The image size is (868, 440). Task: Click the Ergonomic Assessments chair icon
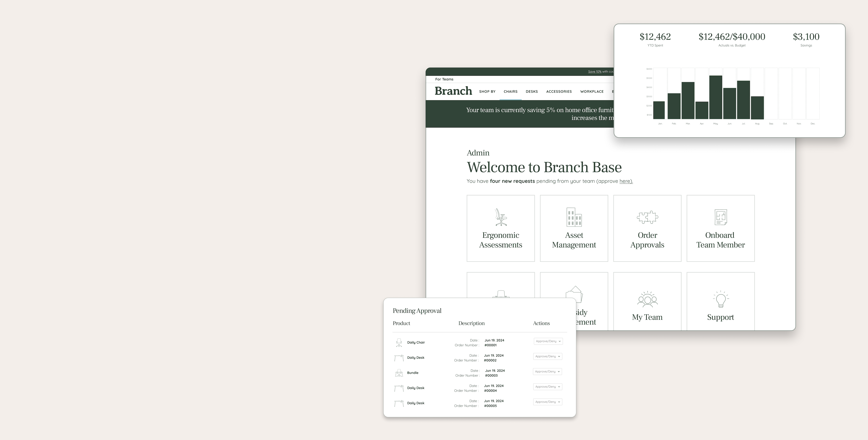tap(501, 217)
